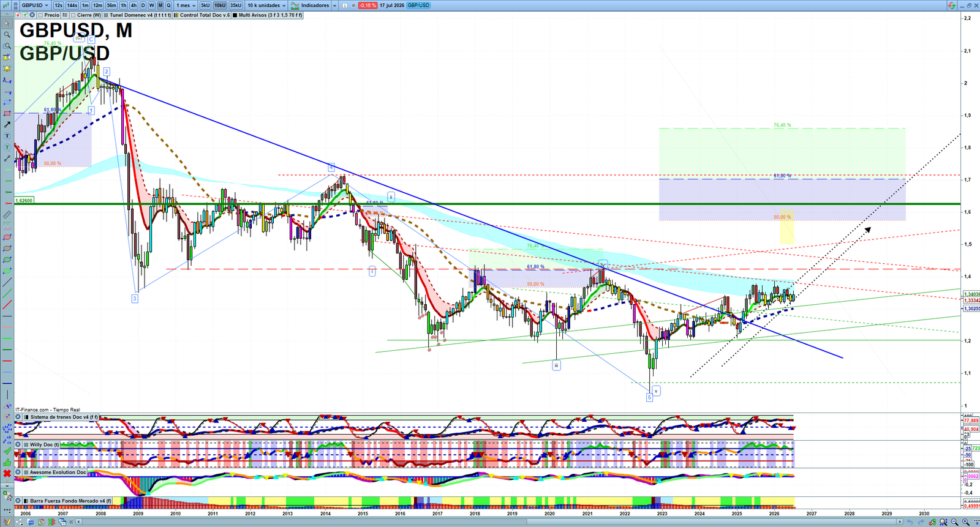Select the blue rectangle drawing tool

[x=7, y=102]
